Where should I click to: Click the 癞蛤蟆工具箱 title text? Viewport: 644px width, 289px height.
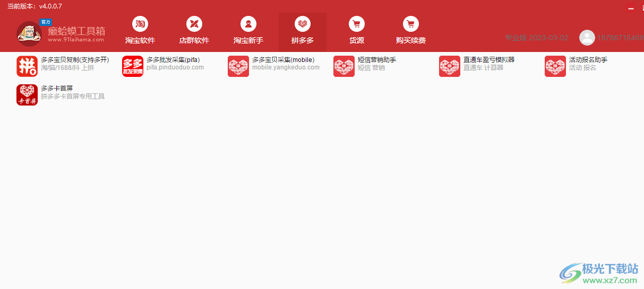(x=76, y=31)
